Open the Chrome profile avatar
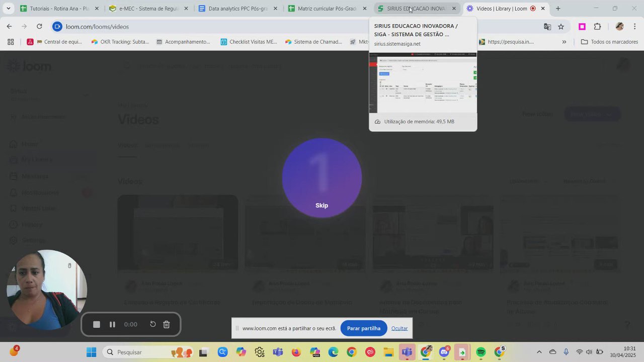This screenshot has height=362, width=644. pos(619,27)
